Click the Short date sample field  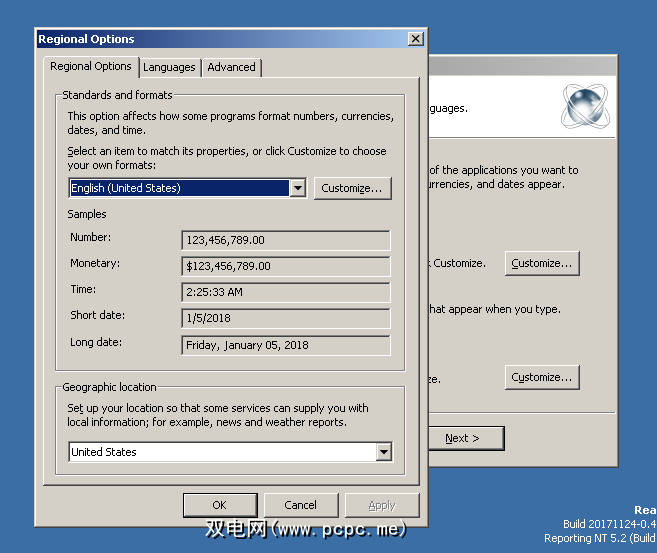[286, 318]
